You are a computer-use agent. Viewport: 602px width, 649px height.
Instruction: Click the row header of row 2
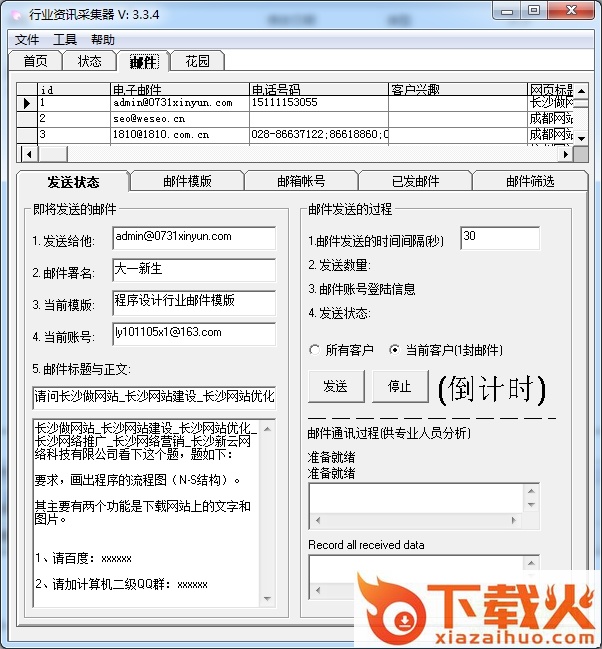(27, 119)
